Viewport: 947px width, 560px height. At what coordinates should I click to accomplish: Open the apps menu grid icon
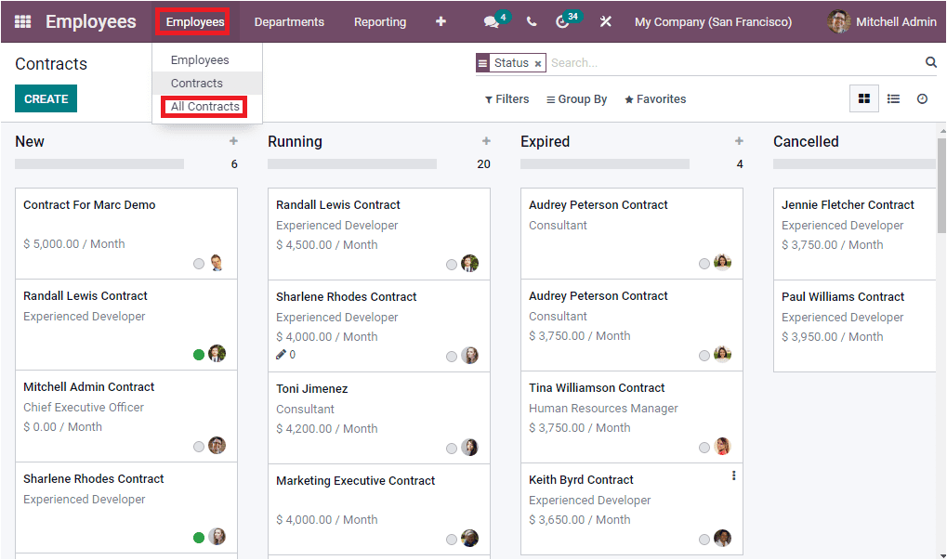pyautogui.click(x=20, y=20)
